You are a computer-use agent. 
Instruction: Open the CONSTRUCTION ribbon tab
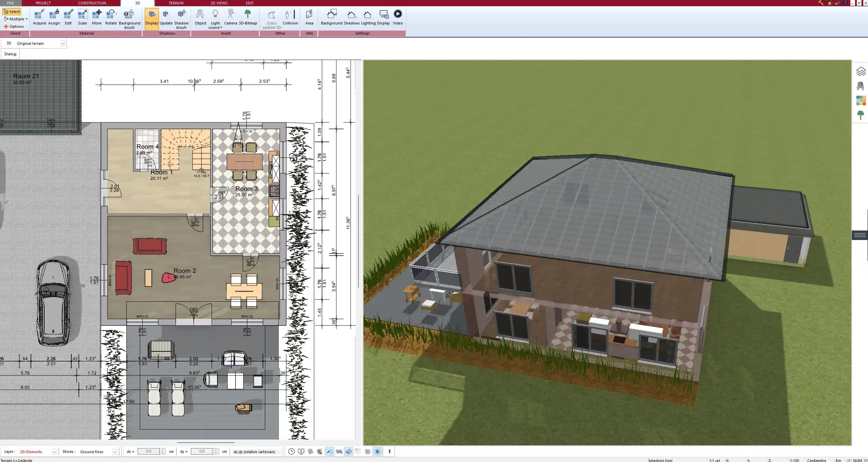tap(92, 3)
